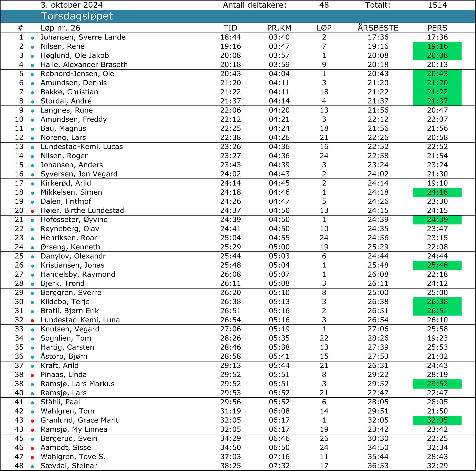Viewport: 476px width, 471px height.
Task: Select the name Sognlien, Tom
Action: point(66,338)
